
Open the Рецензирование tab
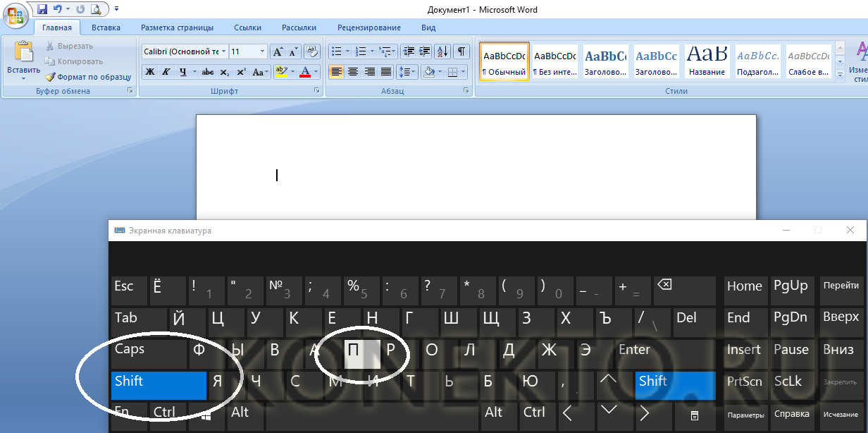click(368, 28)
